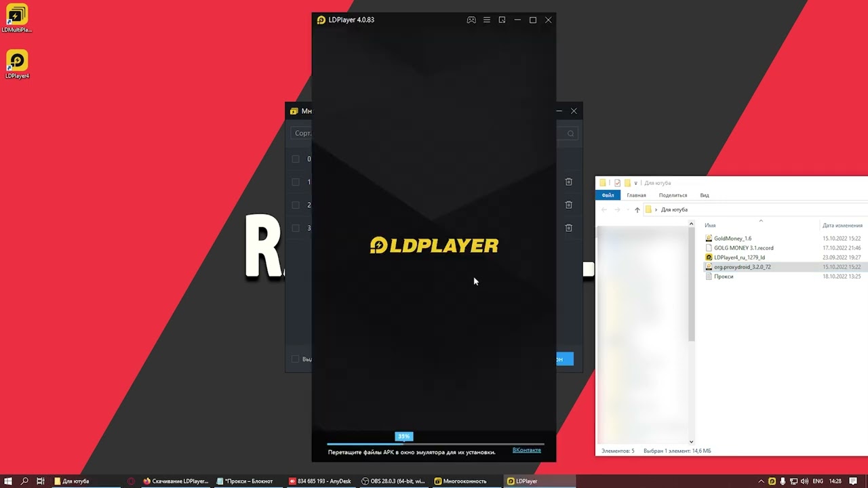
Task: Delete instance 1 in the multi-player window
Action: coord(569,182)
